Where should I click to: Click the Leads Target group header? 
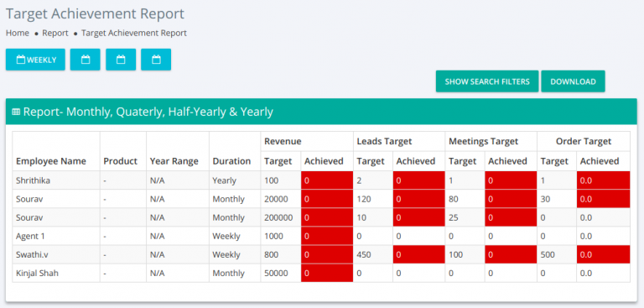pos(384,142)
